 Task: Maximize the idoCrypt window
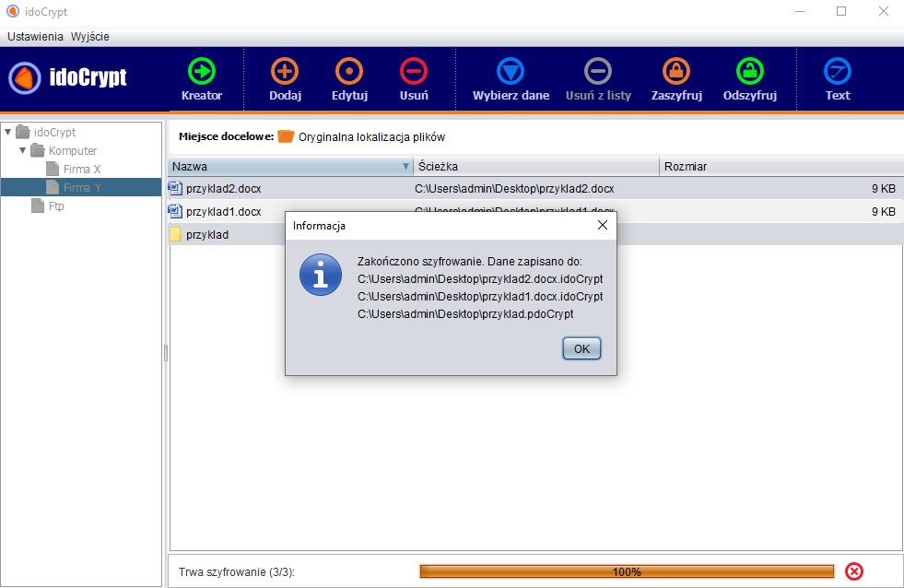click(841, 12)
